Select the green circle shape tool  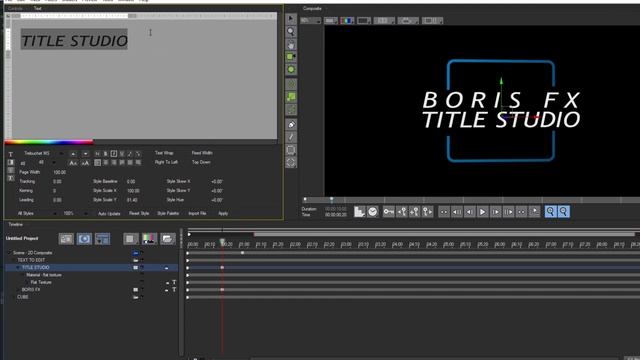[x=291, y=69]
